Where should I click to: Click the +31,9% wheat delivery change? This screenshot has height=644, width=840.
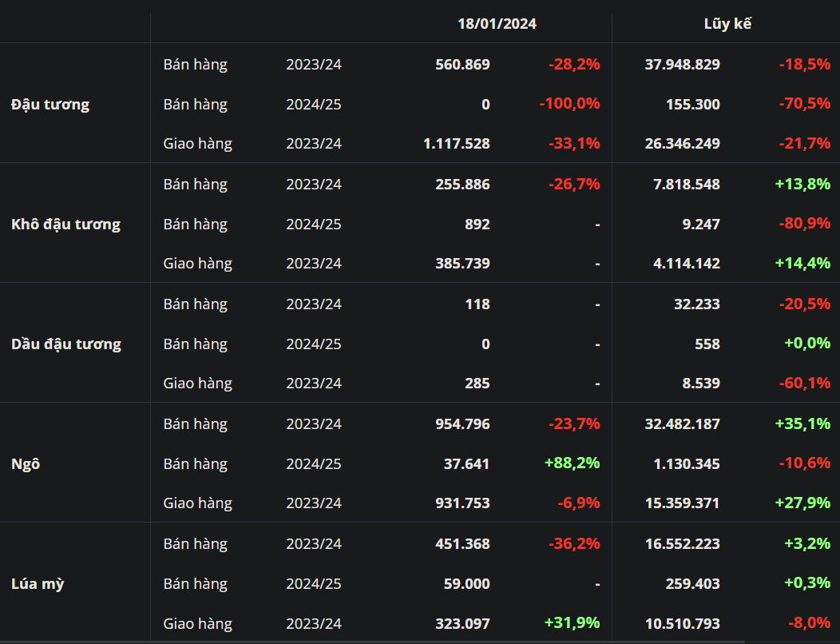[572, 622]
